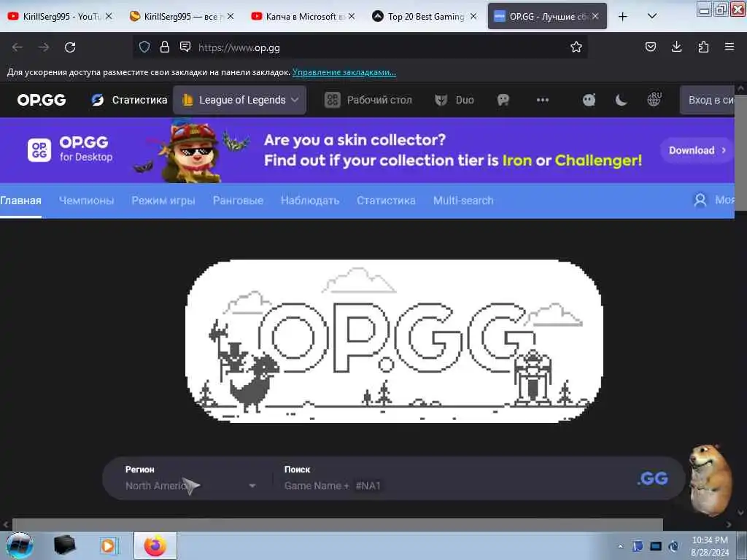
Task: Open the tracking protection shield icon
Action: coord(144,47)
